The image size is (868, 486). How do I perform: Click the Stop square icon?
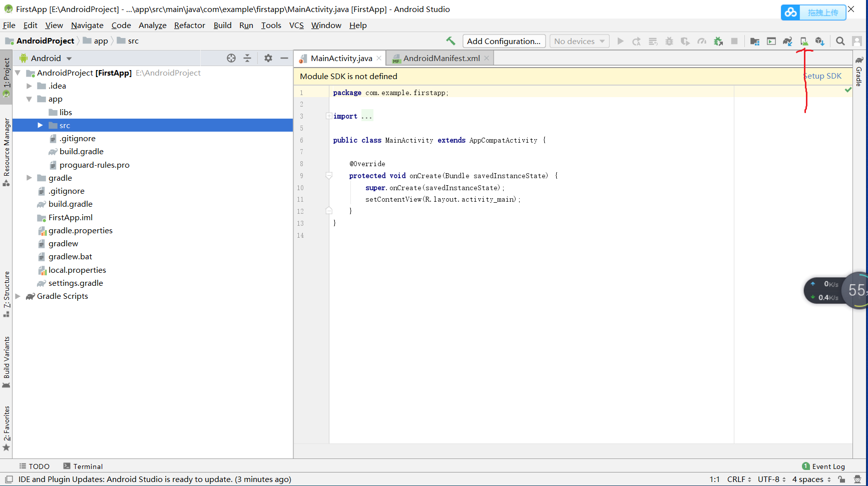(x=734, y=41)
